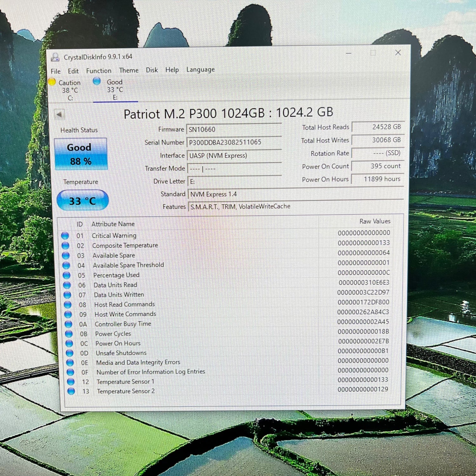This screenshot has width=476, height=476.
Task: Click the CrystalDiskInfo app icon in title bar
Action: [x=55, y=57]
